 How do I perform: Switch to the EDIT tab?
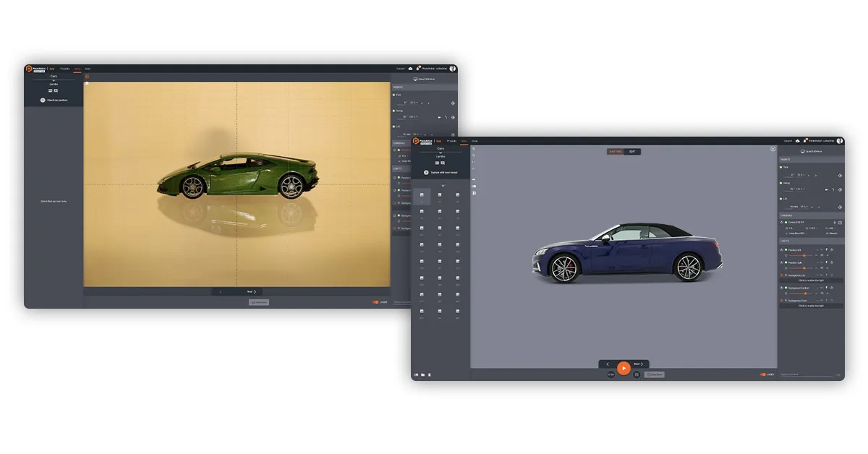(631, 151)
